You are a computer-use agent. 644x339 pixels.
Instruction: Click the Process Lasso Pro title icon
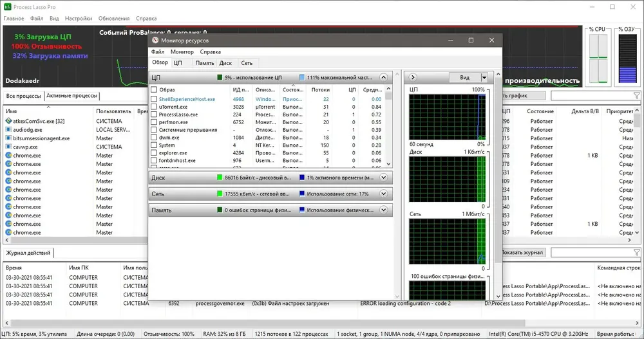point(7,7)
